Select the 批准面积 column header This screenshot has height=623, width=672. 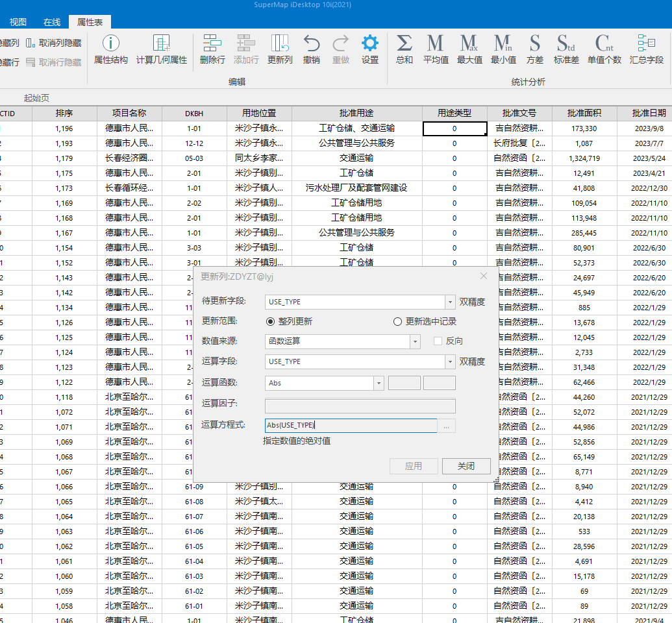(x=584, y=114)
